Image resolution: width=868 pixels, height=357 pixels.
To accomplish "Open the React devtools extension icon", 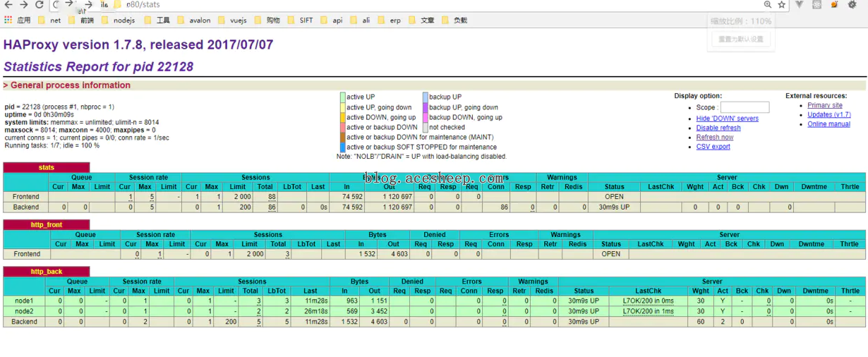I will pyautogui.click(x=816, y=5).
